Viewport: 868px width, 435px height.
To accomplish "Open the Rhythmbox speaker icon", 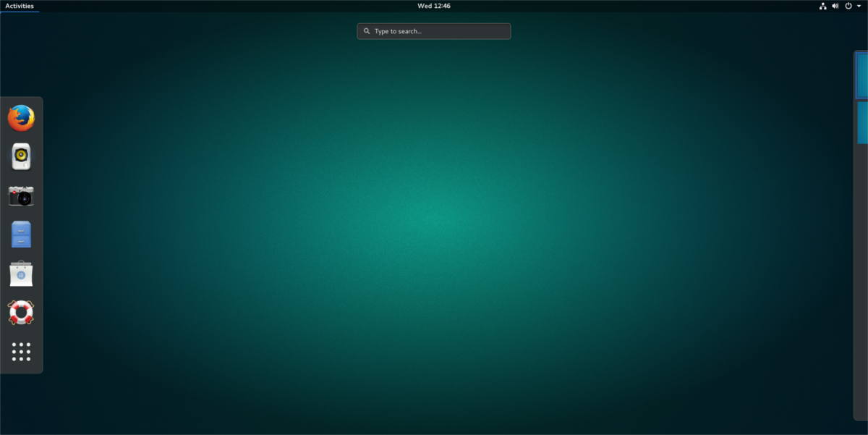I will pos(21,156).
